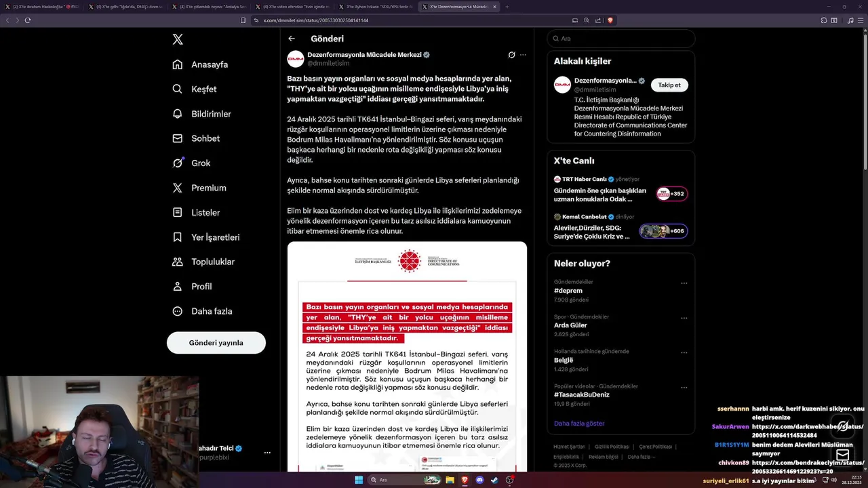Click Takip et follow button
Viewport: 868px width, 488px height.
click(669, 85)
